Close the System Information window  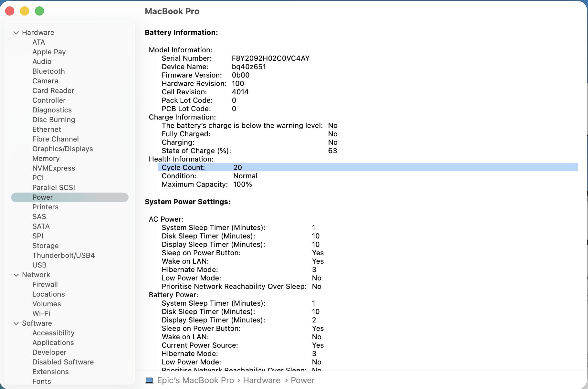(x=10, y=11)
